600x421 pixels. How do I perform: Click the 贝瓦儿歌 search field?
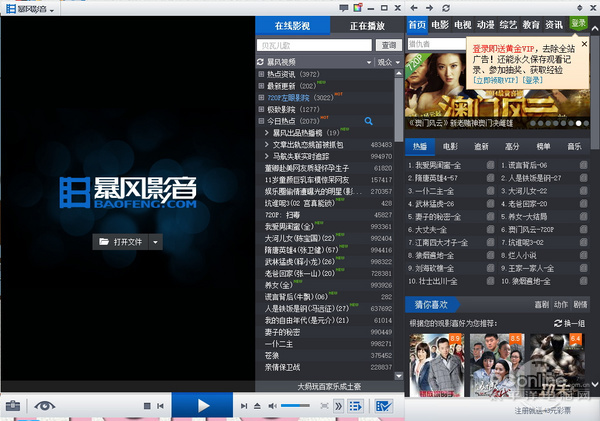(314, 45)
